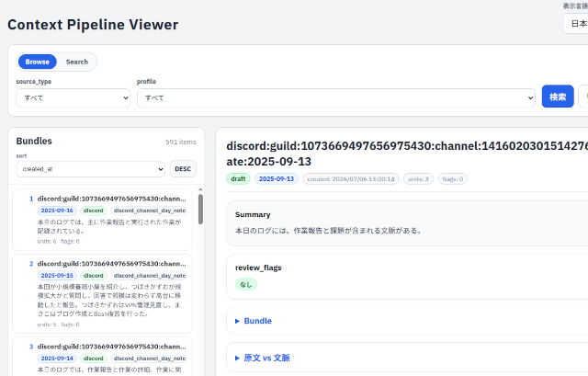Click the draft status badge
Screen dimensions: 588x376
coord(238,179)
